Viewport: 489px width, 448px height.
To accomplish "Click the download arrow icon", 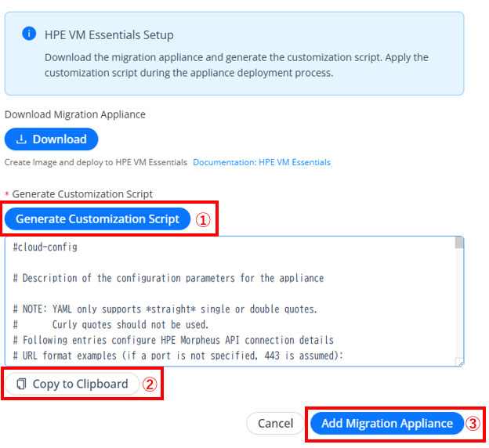I will pyautogui.click(x=21, y=139).
